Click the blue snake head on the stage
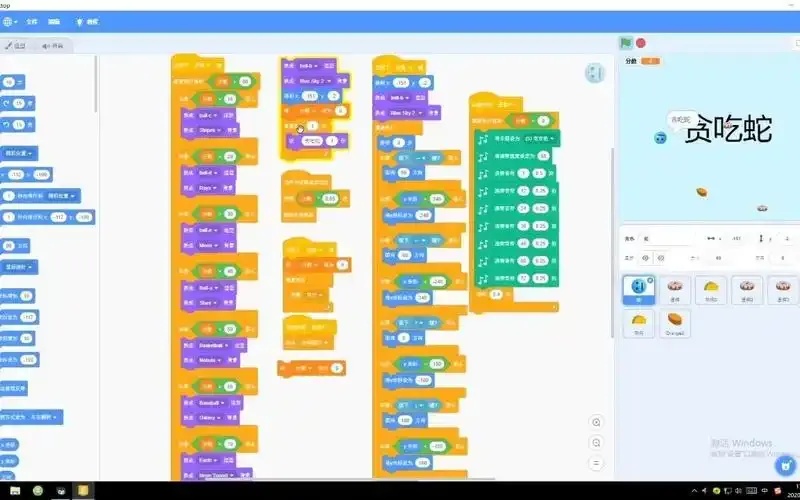Viewport: 800px width, 500px height. 660,138
